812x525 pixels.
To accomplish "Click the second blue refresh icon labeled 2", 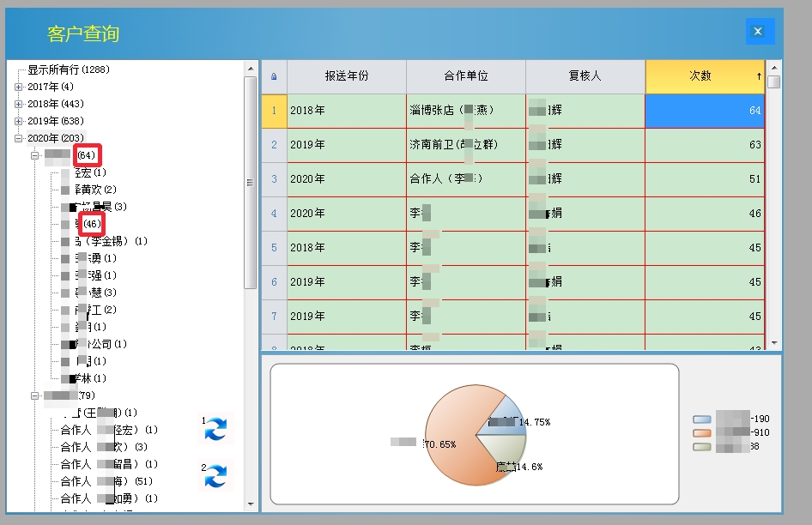I will click(215, 474).
